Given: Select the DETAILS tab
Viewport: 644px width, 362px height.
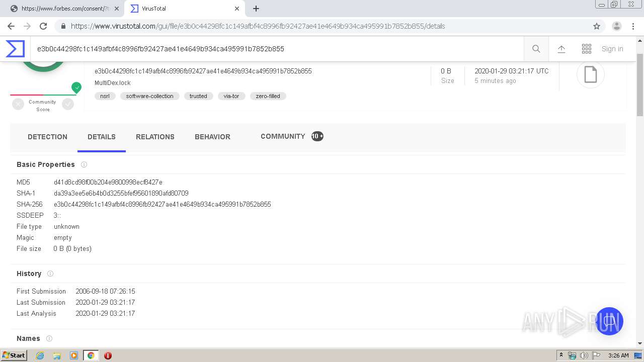Looking at the screenshot, I should pyautogui.click(x=102, y=137).
